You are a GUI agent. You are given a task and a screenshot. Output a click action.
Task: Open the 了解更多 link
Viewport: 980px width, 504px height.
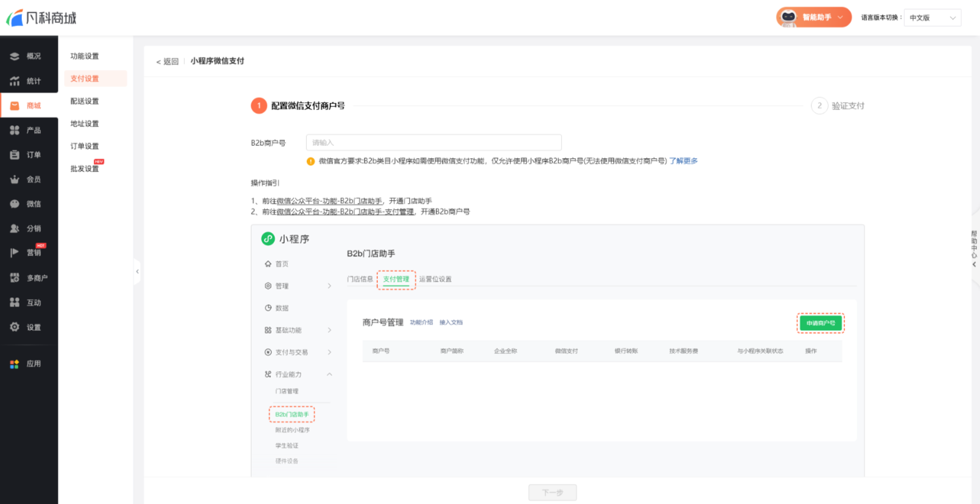[684, 161]
